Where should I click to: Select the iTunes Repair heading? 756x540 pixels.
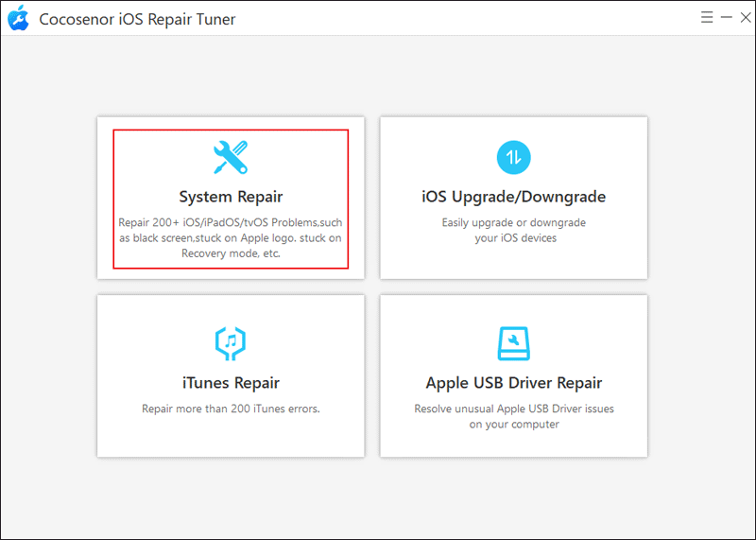tap(231, 383)
